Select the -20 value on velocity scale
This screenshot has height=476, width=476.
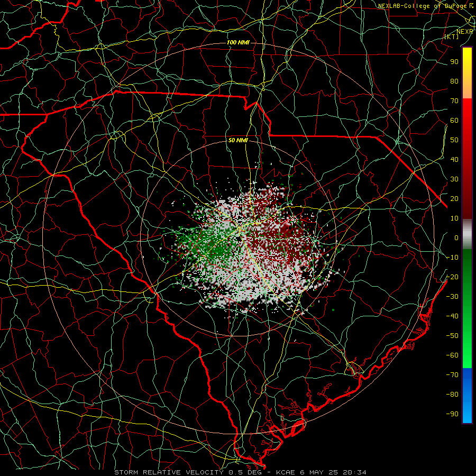tap(452, 277)
